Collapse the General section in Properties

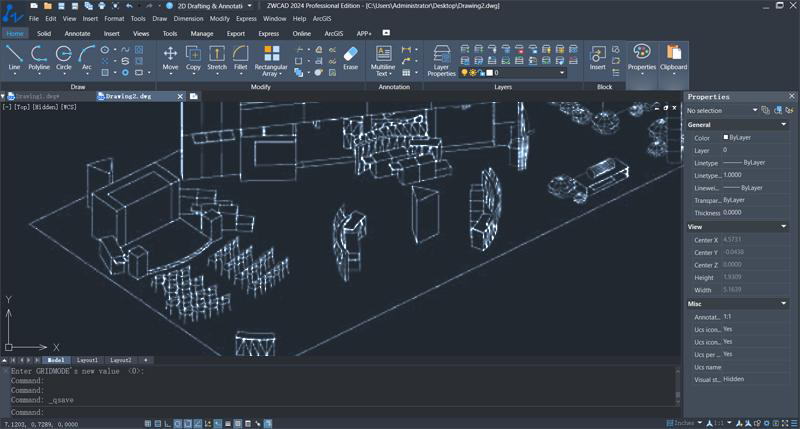[784, 124]
